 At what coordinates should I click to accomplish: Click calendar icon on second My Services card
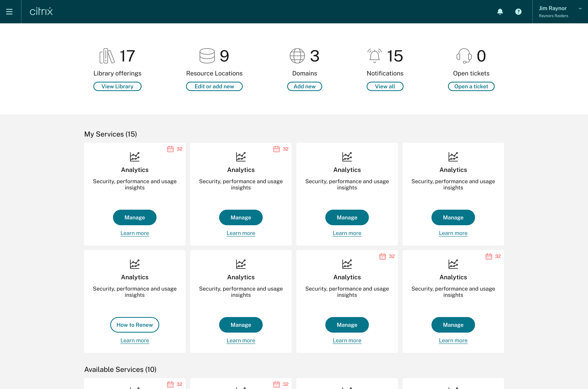coord(276,149)
